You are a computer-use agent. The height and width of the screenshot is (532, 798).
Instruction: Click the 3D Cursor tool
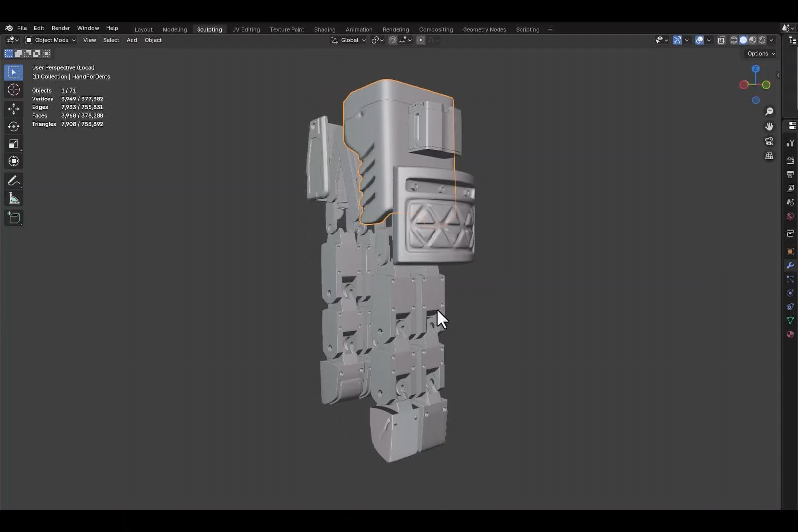[14, 90]
